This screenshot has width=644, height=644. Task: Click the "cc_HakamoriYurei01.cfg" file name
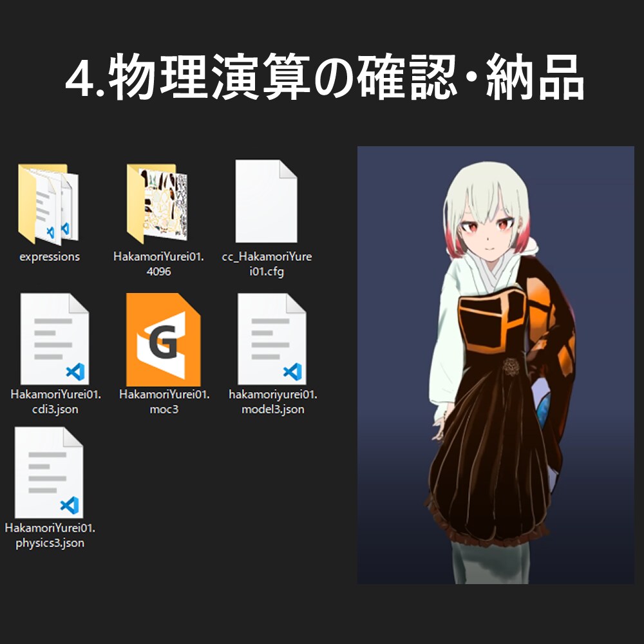(x=267, y=264)
